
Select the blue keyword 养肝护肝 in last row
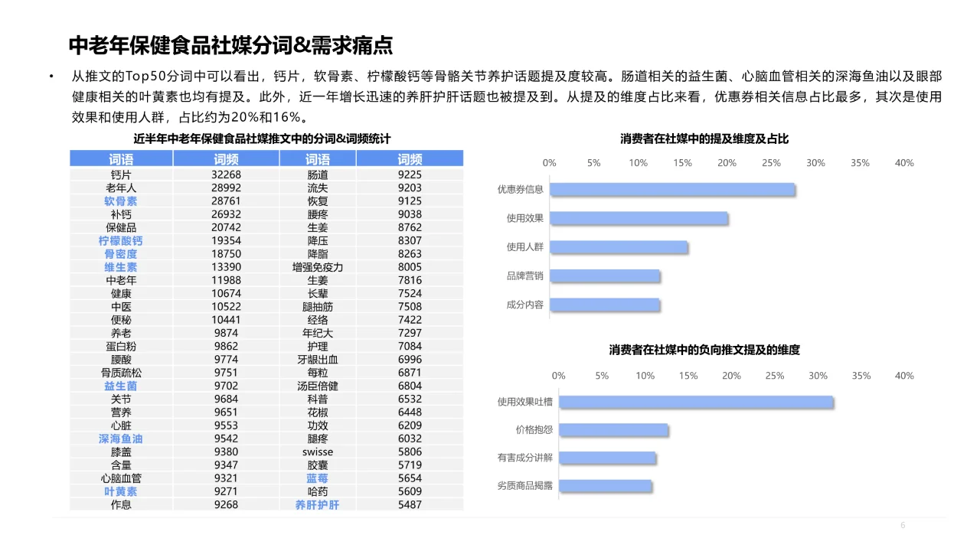(x=319, y=504)
